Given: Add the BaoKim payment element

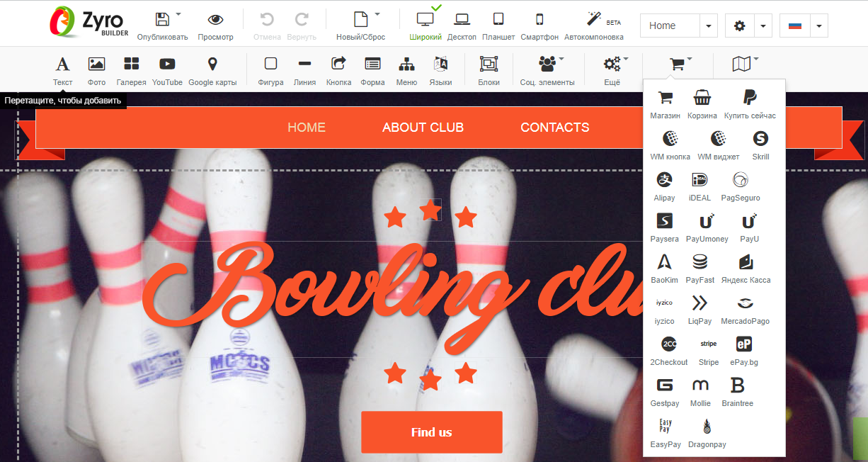Looking at the screenshot, I should pyautogui.click(x=664, y=269).
